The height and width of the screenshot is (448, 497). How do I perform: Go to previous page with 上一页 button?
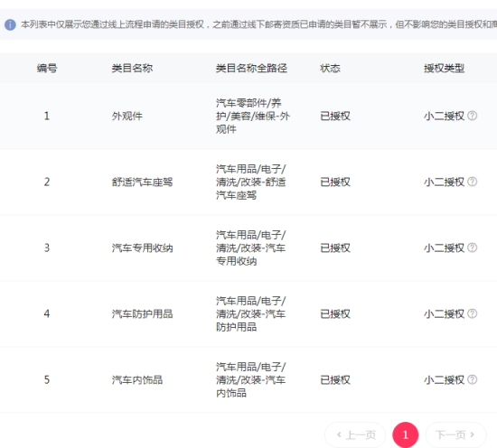click(x=355, y=434)
